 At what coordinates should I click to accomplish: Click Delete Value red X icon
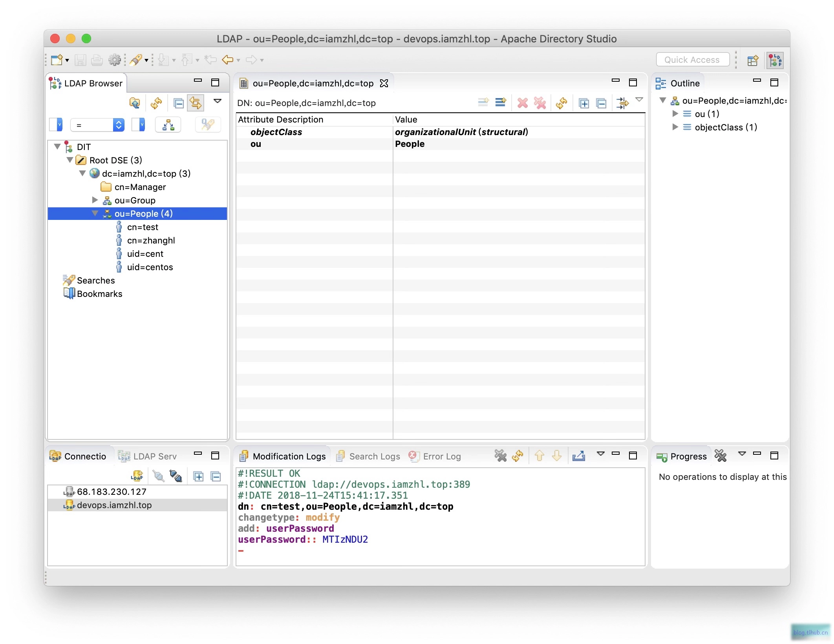(523, 103)
